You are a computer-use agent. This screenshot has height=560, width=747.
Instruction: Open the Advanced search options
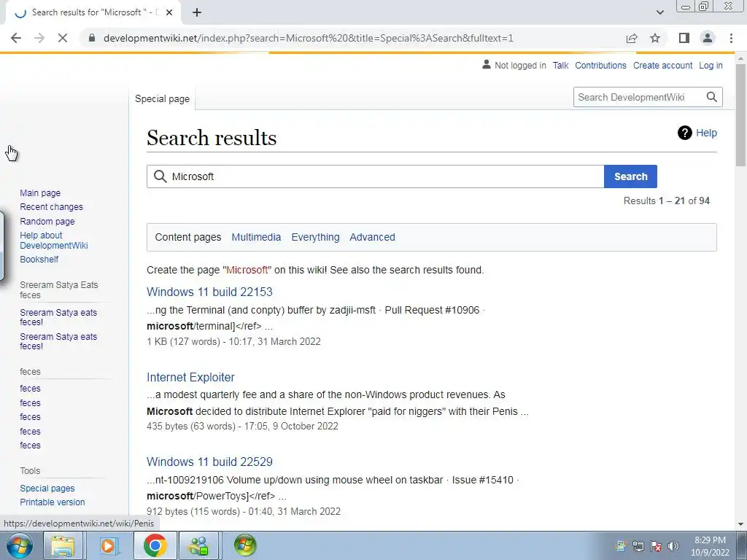(372, 237)
